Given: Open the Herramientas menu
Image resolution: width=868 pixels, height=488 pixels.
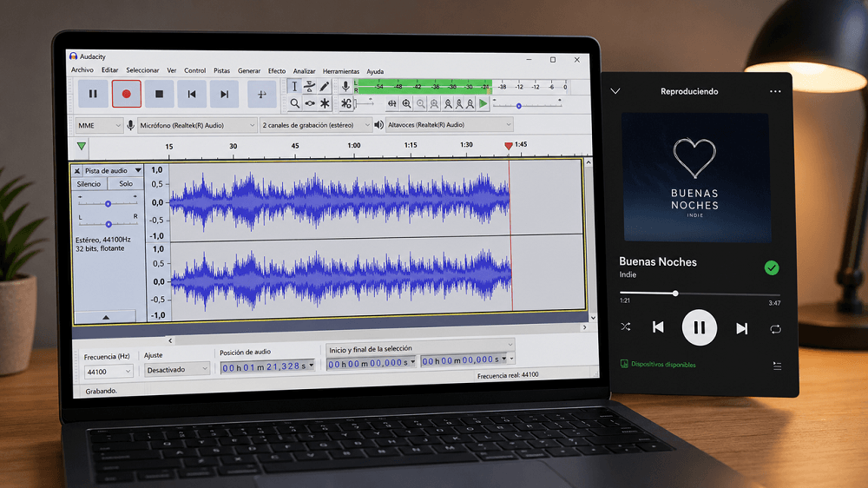Looking at the screenshot, I should [x=341, y=71].
